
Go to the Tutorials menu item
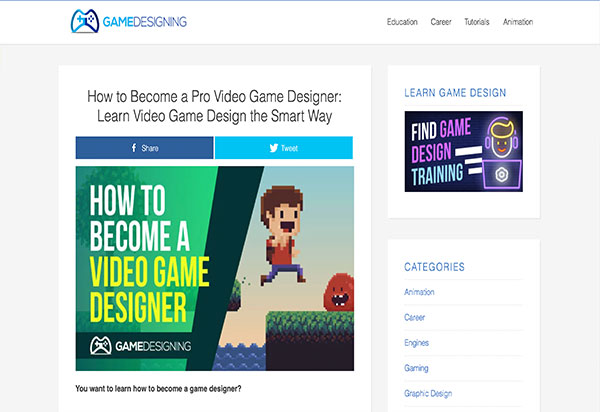[477, 22]
